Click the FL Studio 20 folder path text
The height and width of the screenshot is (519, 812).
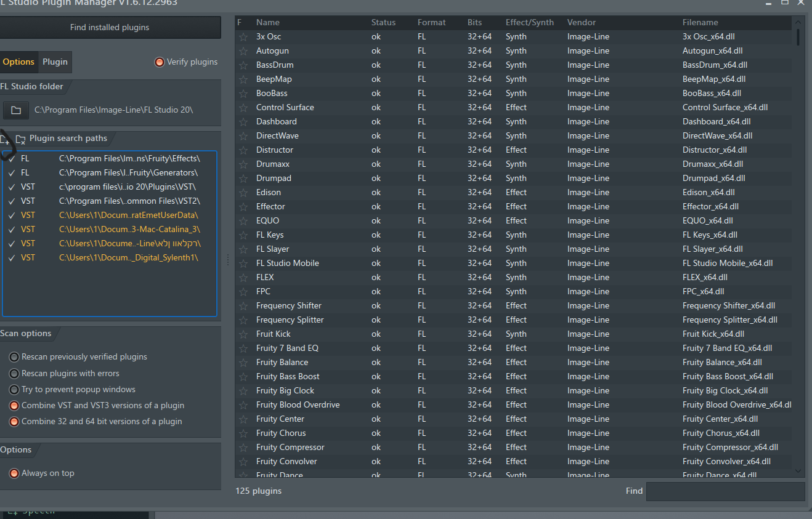pyautogui.click(x=113, y=110)
